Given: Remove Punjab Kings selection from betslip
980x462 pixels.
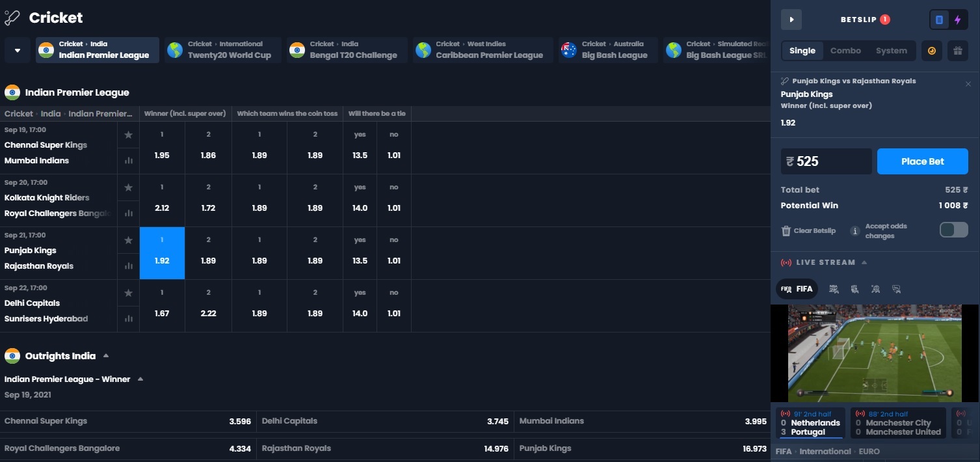Looking at the screenshot, I should [968, 84].
